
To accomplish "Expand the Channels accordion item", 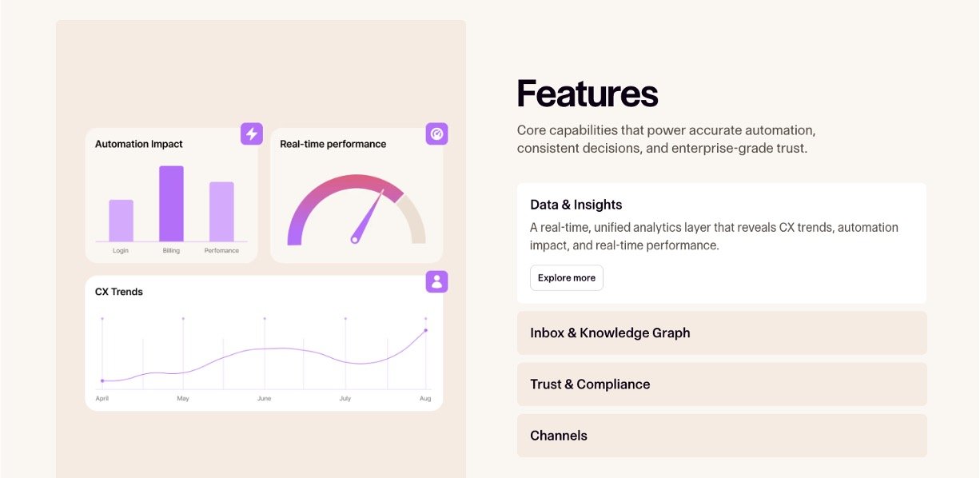I will (x=721, y=436).
